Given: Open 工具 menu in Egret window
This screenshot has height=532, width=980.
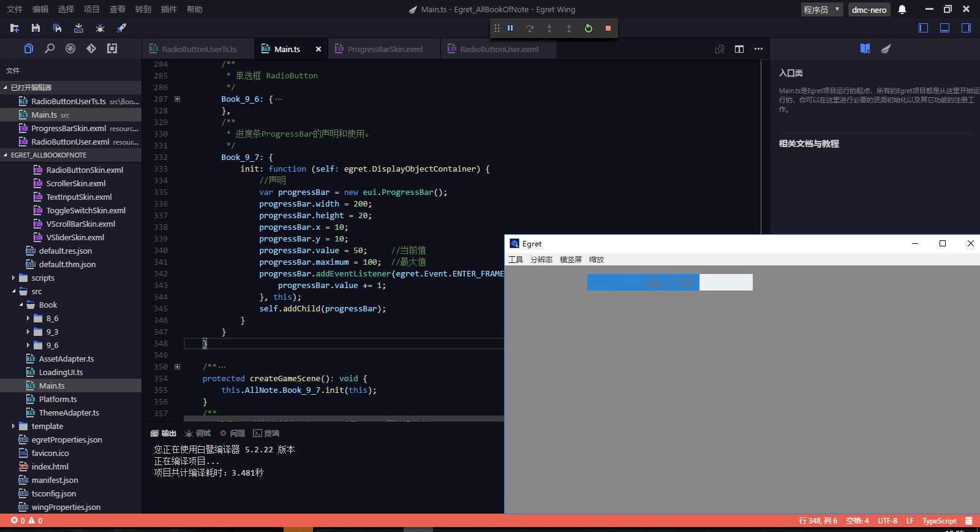Looking at the screenshot, I should [x=516, y=259].
